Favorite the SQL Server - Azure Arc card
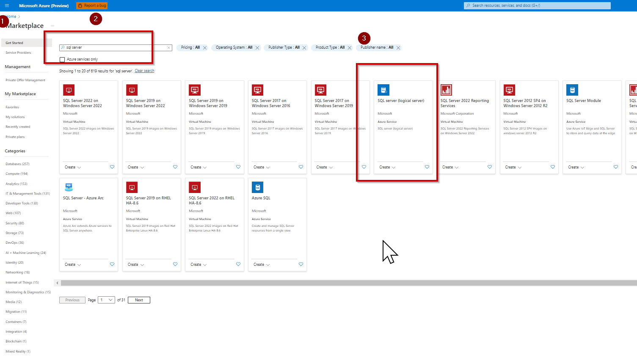The image size is (637, 364). tap(112, 264)
